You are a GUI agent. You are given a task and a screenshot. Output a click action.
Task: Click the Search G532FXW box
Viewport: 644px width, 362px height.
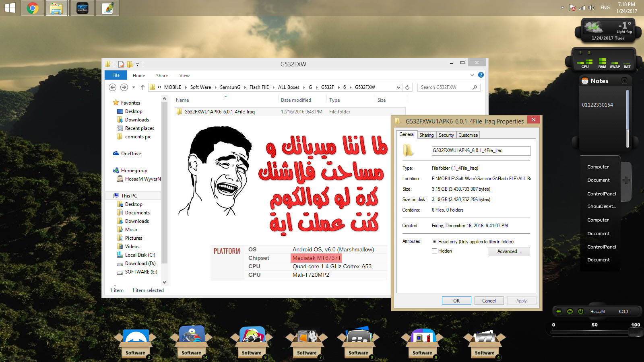(x=449, y=87)
